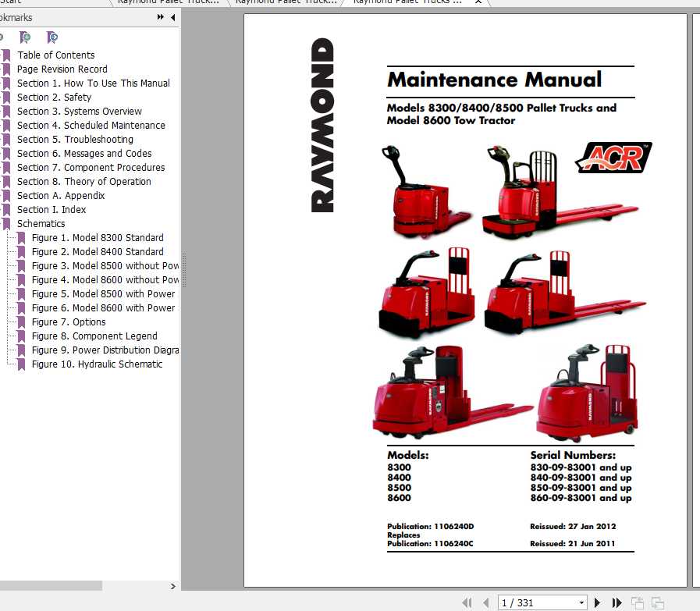The image size is (700, 611).
Task: Open the page number dropdown arrow
Action: (581, 603)
